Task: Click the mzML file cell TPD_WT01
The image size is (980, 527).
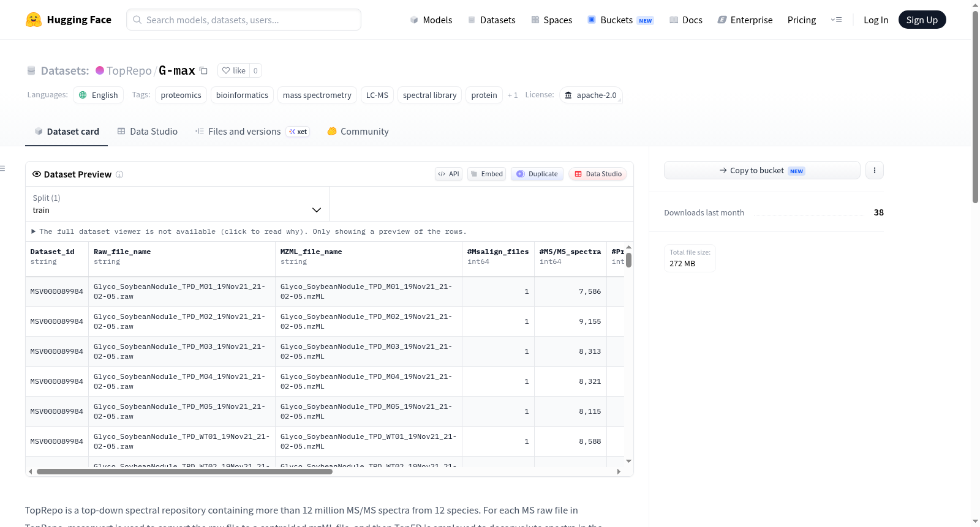Action: coord(369,441)
